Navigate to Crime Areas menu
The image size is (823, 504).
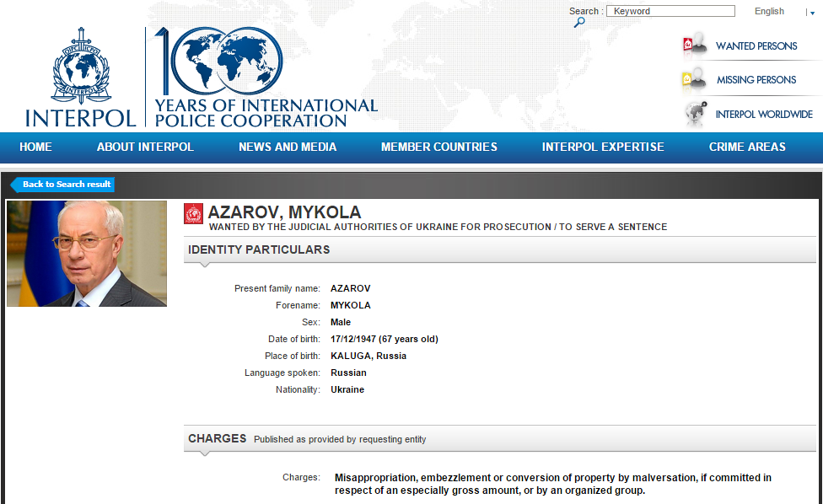click(x=747, y=147)
